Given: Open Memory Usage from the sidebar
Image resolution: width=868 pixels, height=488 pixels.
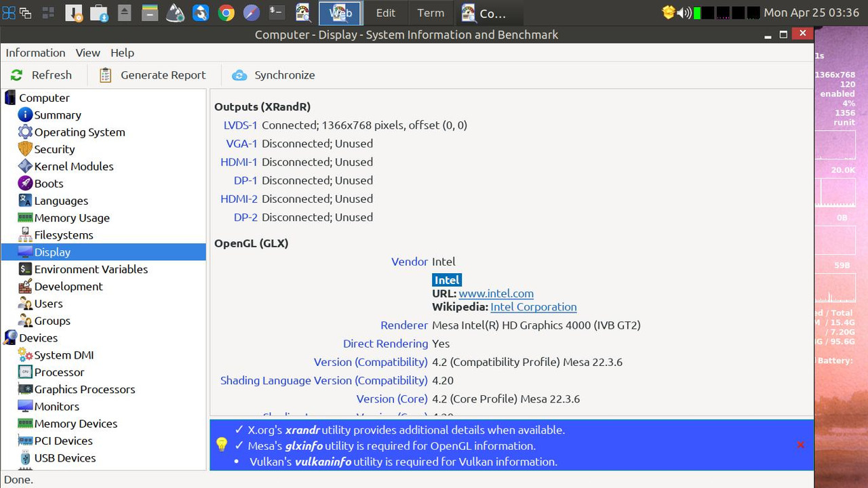Looking at the screenshot, I should tap(25, 218).
